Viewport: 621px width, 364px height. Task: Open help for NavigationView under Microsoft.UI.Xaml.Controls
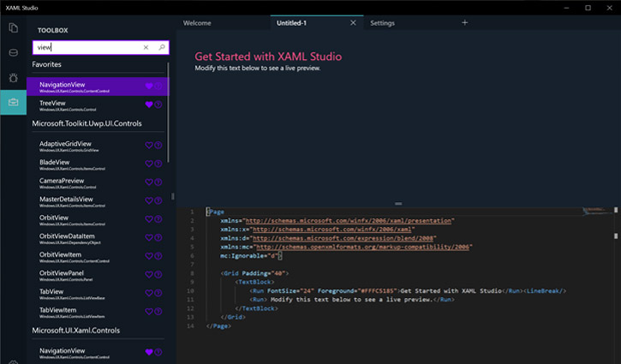pyautogui.click(x=158, y=352)
